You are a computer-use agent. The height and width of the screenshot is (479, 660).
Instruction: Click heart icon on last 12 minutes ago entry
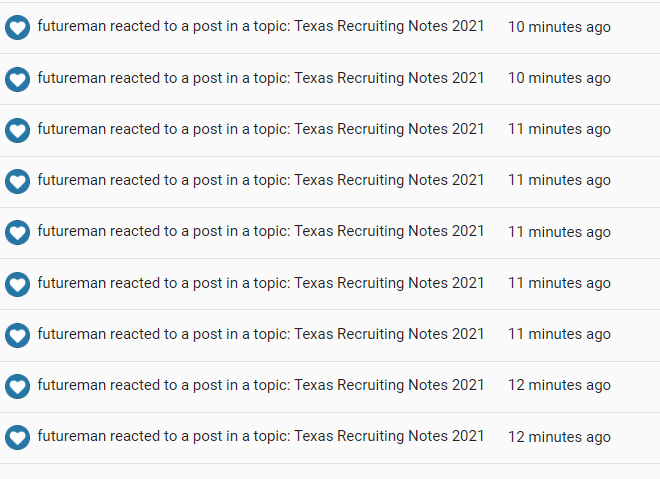click(17, 438)
